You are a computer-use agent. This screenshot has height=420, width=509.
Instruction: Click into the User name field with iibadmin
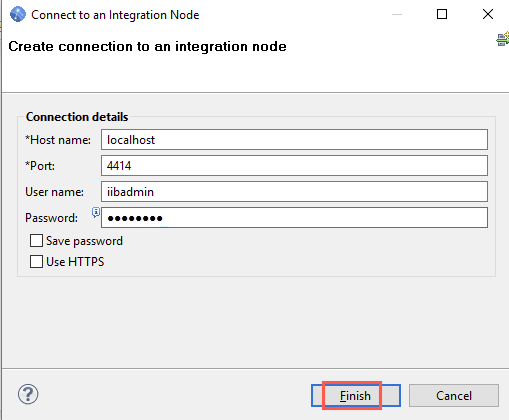[x=294, y=192]
